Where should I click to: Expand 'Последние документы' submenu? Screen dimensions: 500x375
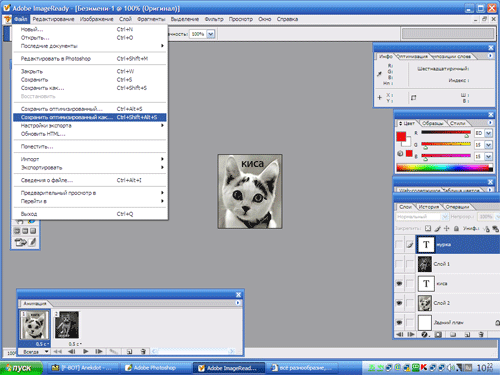(x=90, y=46)
